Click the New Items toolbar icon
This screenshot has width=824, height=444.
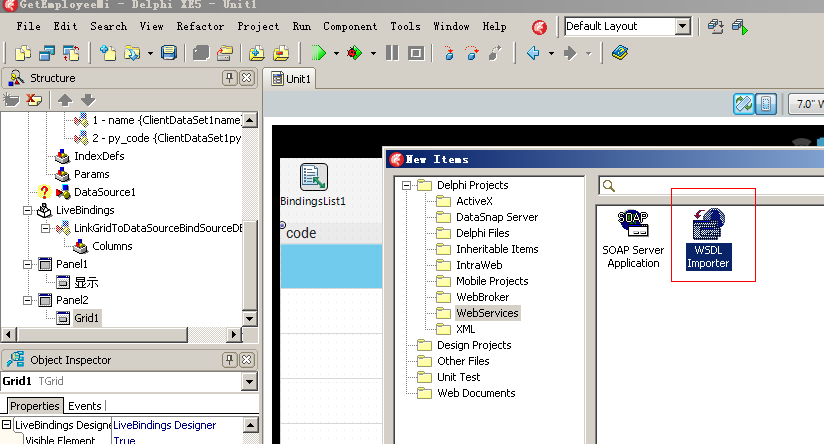coord(23,53)
